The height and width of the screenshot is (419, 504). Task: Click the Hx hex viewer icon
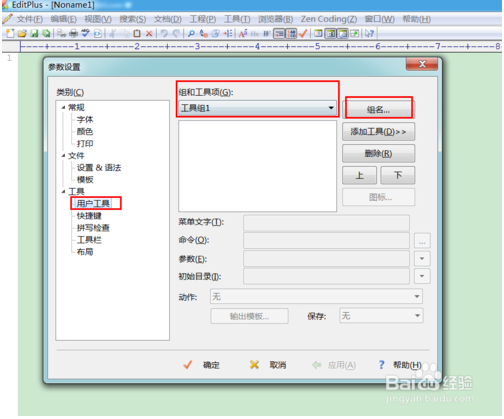255,33
